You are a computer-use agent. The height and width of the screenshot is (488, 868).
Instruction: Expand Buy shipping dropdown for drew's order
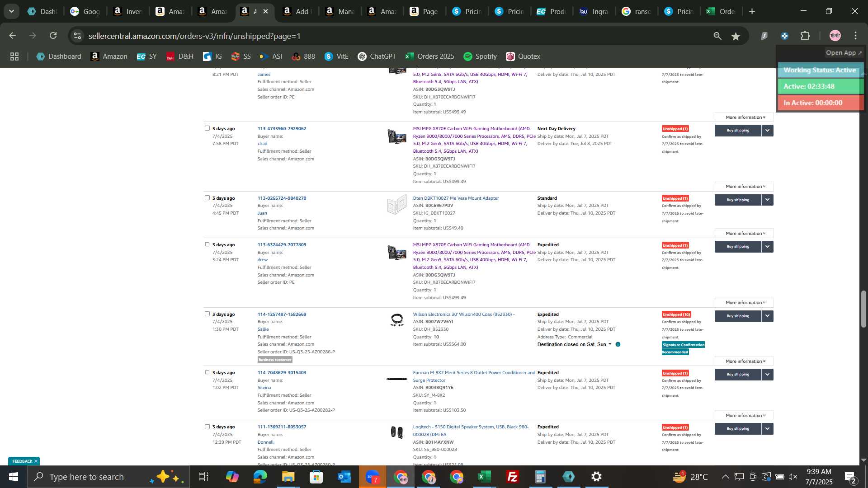coord(768,247)
